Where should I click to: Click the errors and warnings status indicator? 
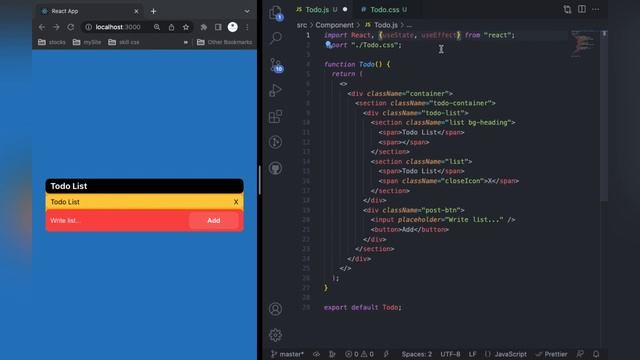(359, 354)
